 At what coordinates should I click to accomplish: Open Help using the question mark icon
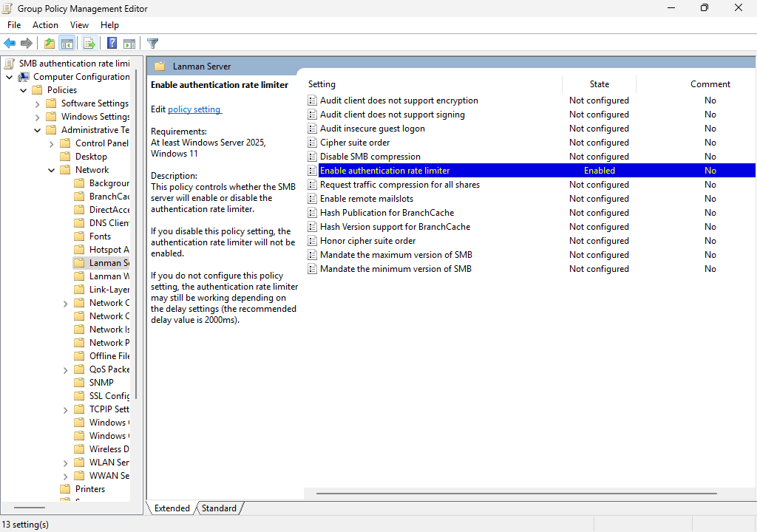tap(111, 43)
